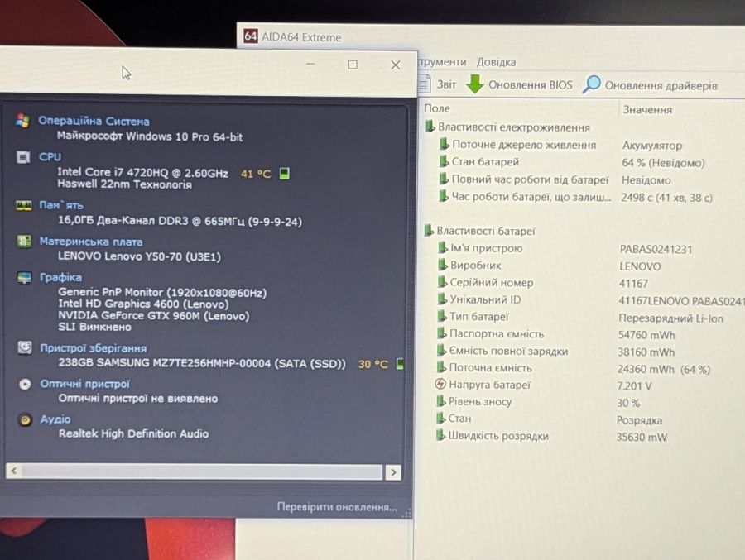Image resolution: width=745 pixels, height=560 pixels.
Task: Click the horizontal scrollbar right arrow
Action: click(x=393, y=472)
